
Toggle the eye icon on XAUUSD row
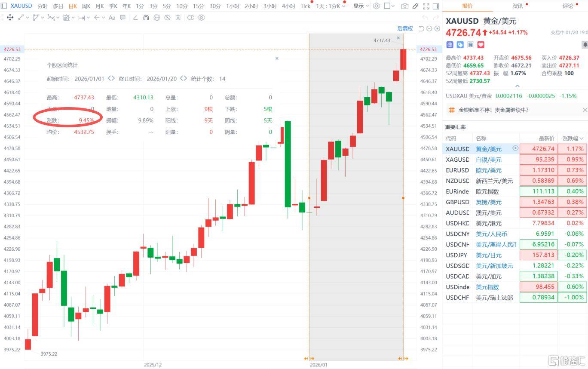(x=515, y=148)
